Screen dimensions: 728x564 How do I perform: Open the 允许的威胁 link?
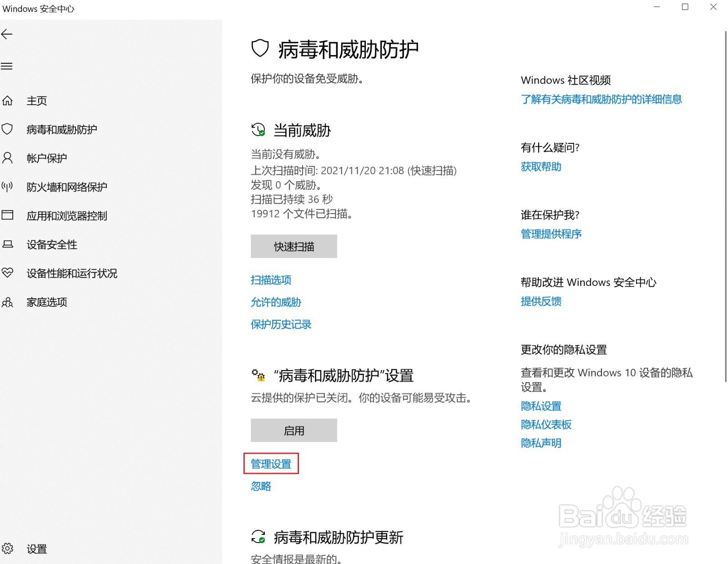(276, 302)
